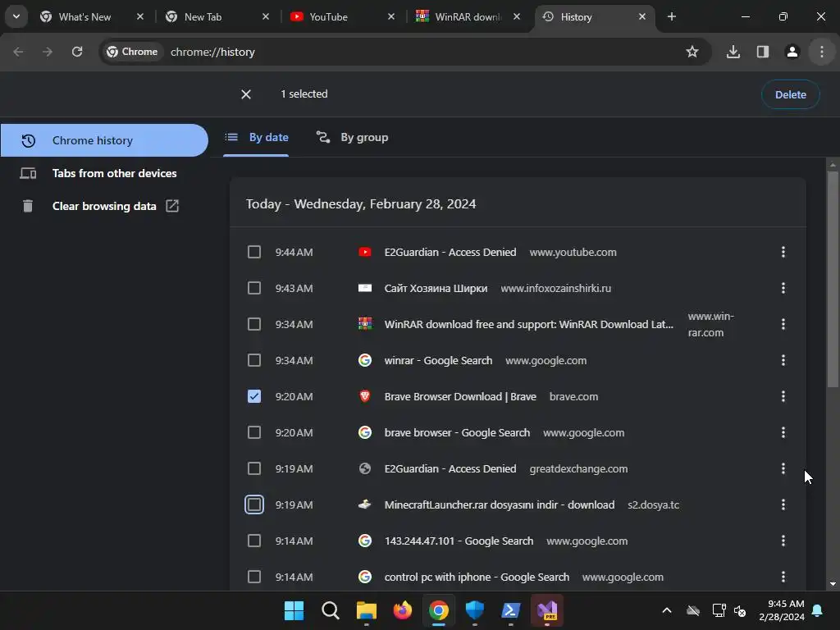Open more actions for Brave Browser Download
Viewport: 840px width, 630px height.
783,396
